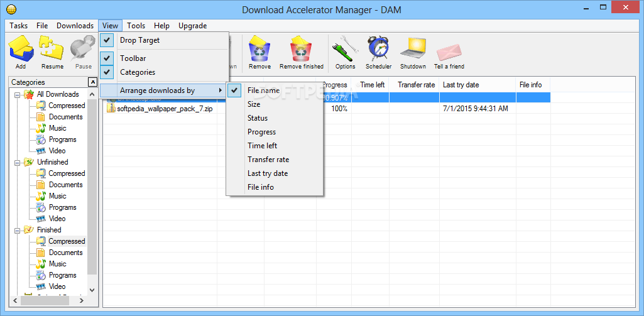Click Compressed icon under Unfinished
Image resolution: width=644 pixels, height=316 pixels.
pyautogui.click(x=41, y=173)
